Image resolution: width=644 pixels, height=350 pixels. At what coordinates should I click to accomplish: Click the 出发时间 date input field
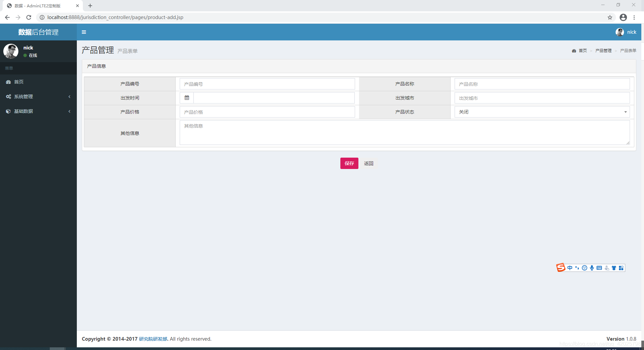click(x=274, y=98)
